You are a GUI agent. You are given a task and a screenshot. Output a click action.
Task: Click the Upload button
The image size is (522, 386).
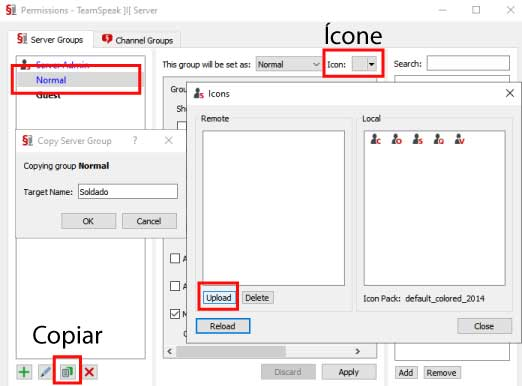(218, 298)
